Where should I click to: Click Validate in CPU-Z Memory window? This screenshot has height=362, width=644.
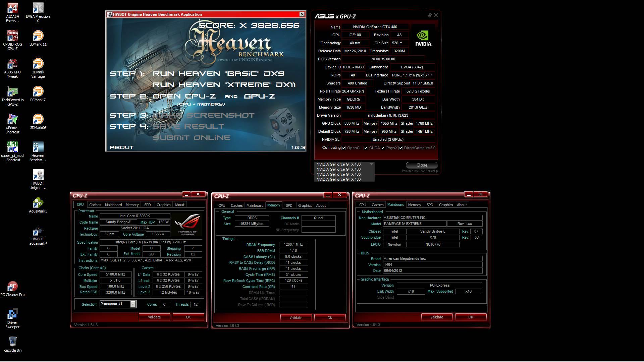click(x=296, y=318)
